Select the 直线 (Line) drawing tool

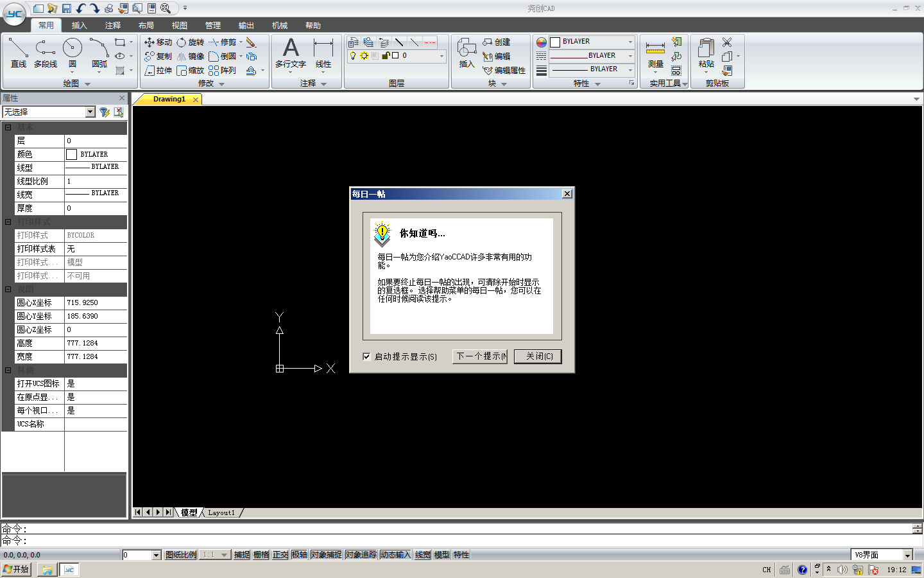[x=19, y=53]
